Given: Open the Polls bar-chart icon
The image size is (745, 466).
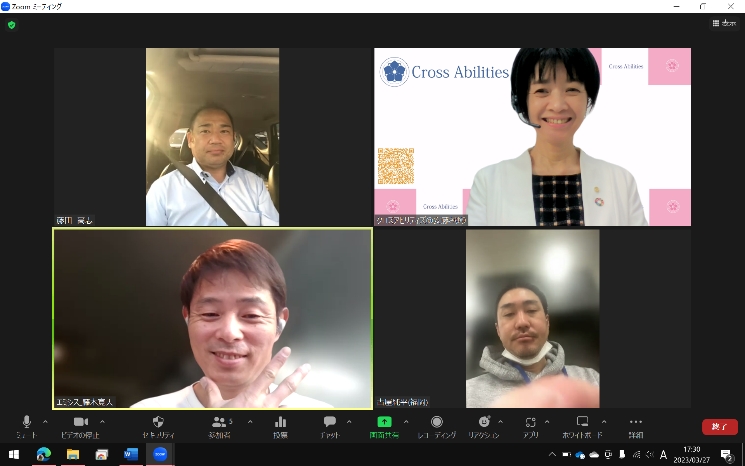Looking at the screenshot, I should (280, 423).
